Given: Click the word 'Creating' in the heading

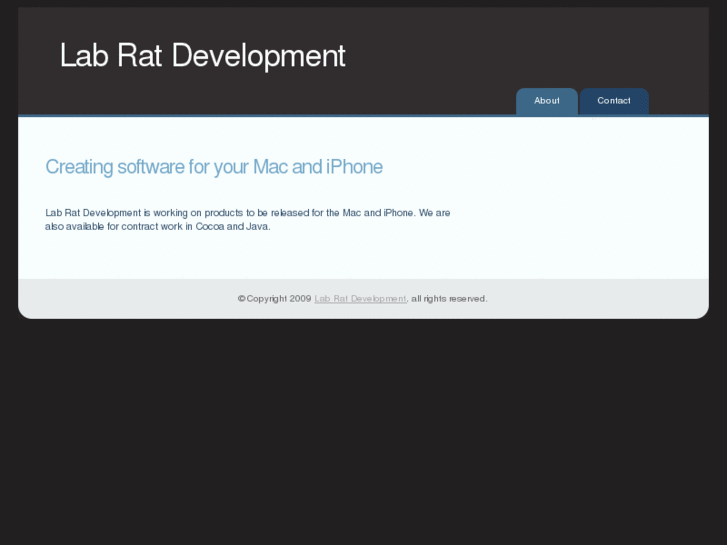Looking at the screenshot, I should click(79, 167).
